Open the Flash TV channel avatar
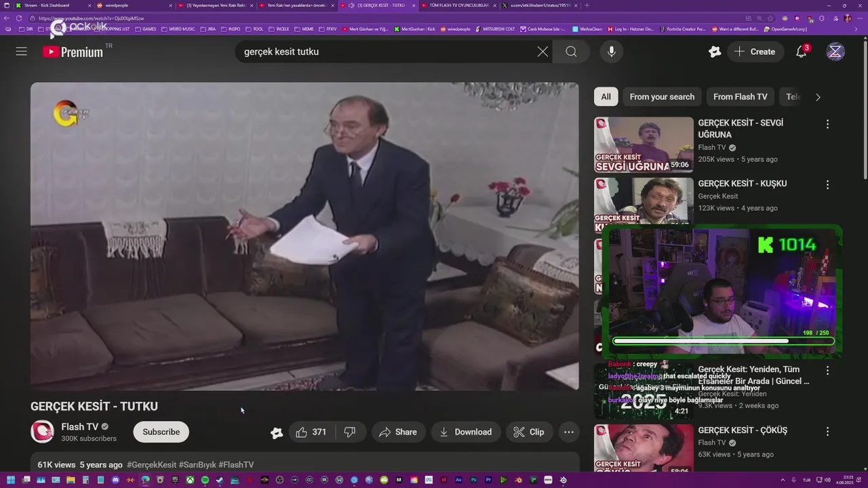 tap(42, 432)
